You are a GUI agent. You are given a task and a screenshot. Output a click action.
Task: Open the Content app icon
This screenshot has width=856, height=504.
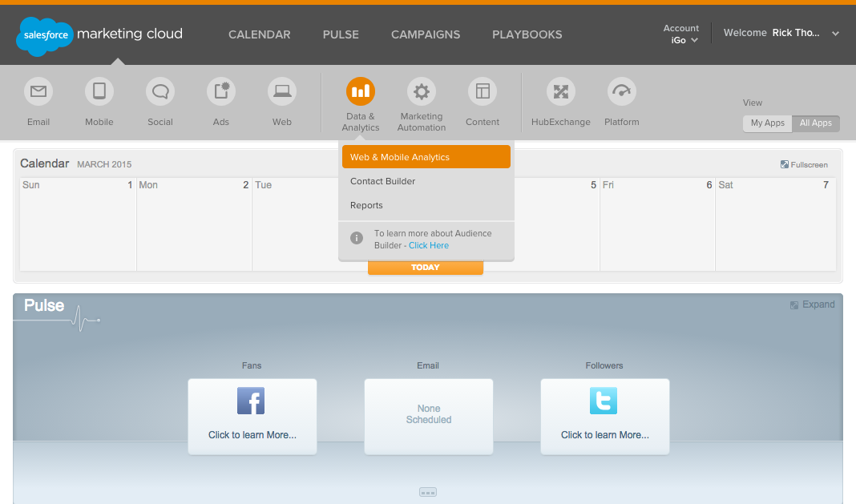[x=483, y=91]
